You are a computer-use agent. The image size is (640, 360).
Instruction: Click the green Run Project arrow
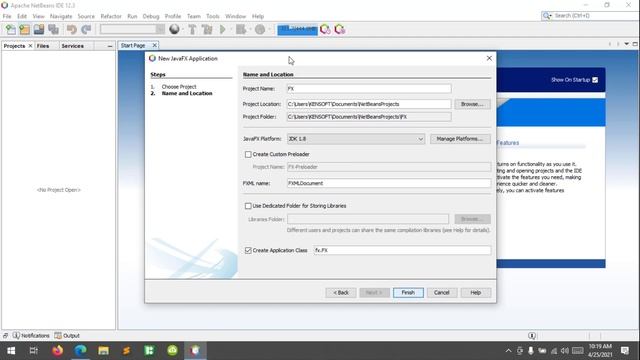pyautogui.click(x=223, y=29)
